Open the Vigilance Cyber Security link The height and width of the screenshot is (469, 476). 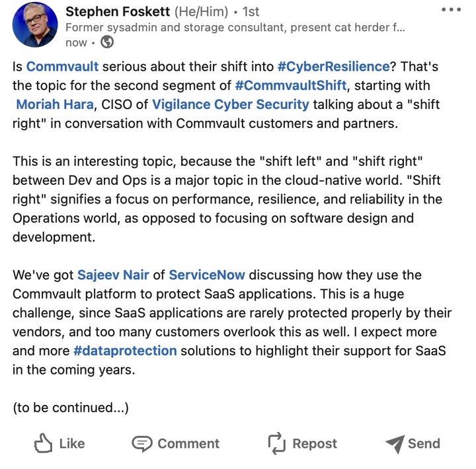click(230, 104)
